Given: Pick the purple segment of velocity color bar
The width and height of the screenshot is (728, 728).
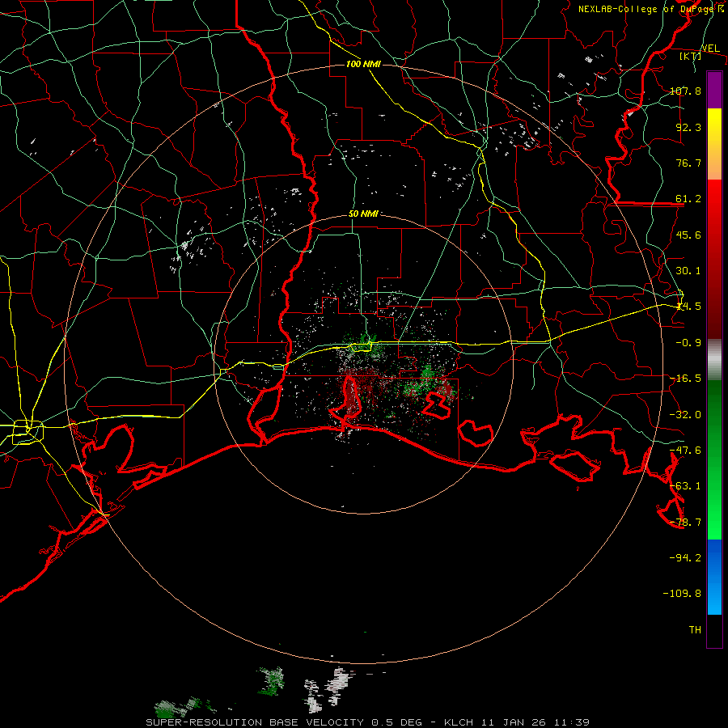Looking at the screenshot, I should [x=714, y=90].
